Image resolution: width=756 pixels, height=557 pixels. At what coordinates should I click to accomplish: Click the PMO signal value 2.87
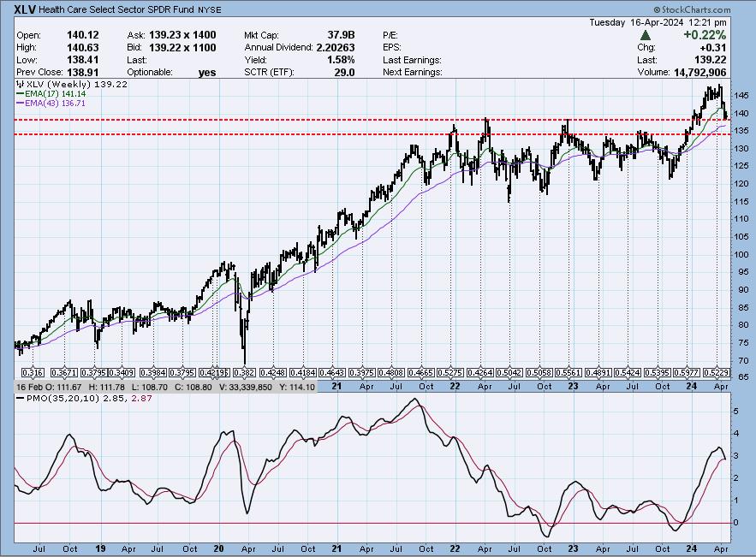142,399
